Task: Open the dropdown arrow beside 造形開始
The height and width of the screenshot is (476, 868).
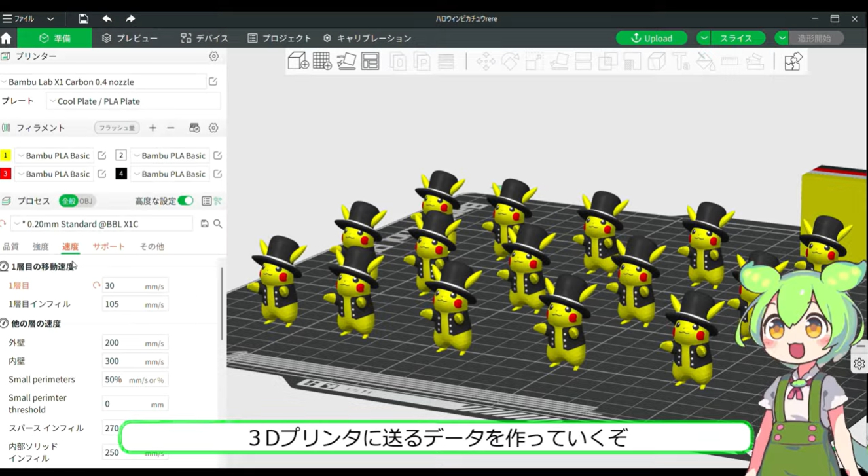Action: tap(782, 38)
